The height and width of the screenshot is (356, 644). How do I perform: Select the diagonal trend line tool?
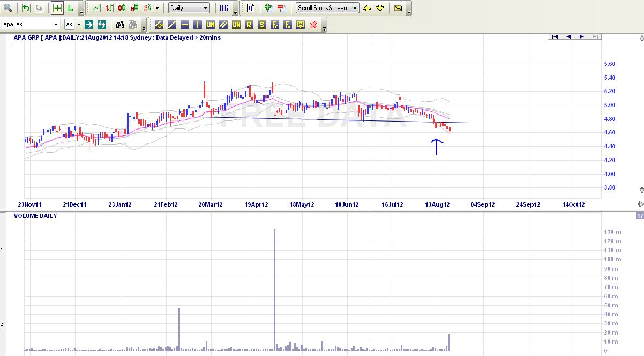tap(172, 25)
